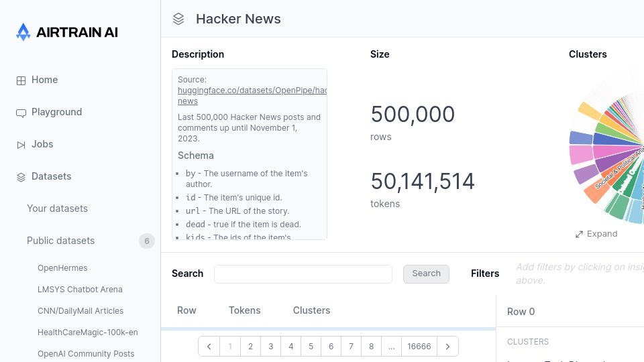Open the OpenAI Community Posts dataset

[x=86, y=353]
